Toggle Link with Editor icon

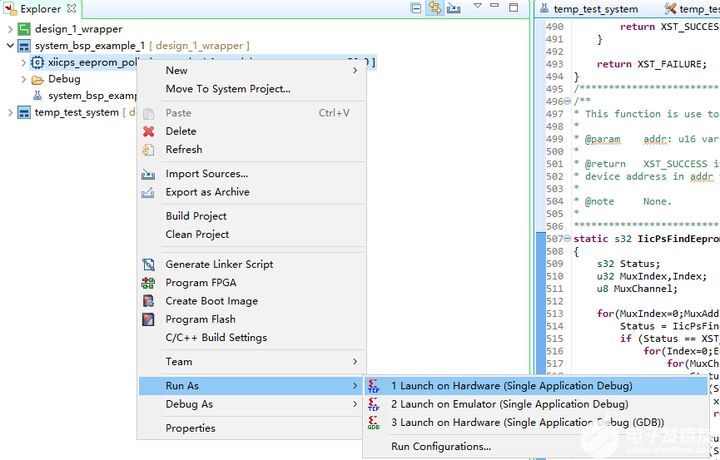(x=435, y=8)
